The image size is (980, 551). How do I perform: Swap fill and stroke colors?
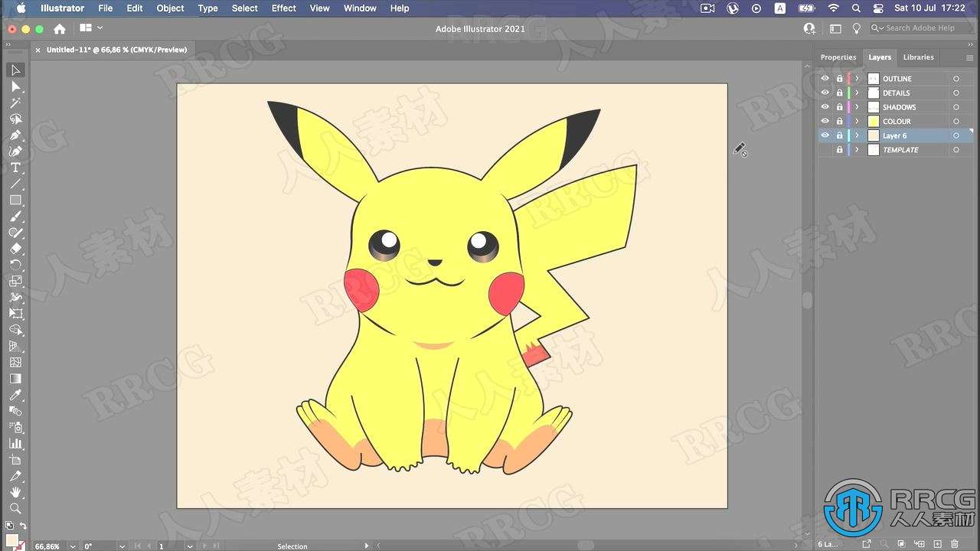[x=23, y=527]
